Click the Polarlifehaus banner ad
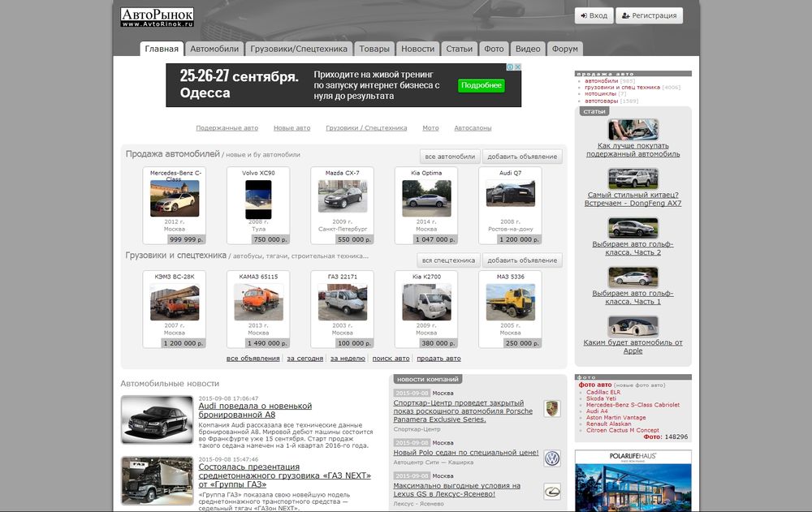 [x=633, y=481]
